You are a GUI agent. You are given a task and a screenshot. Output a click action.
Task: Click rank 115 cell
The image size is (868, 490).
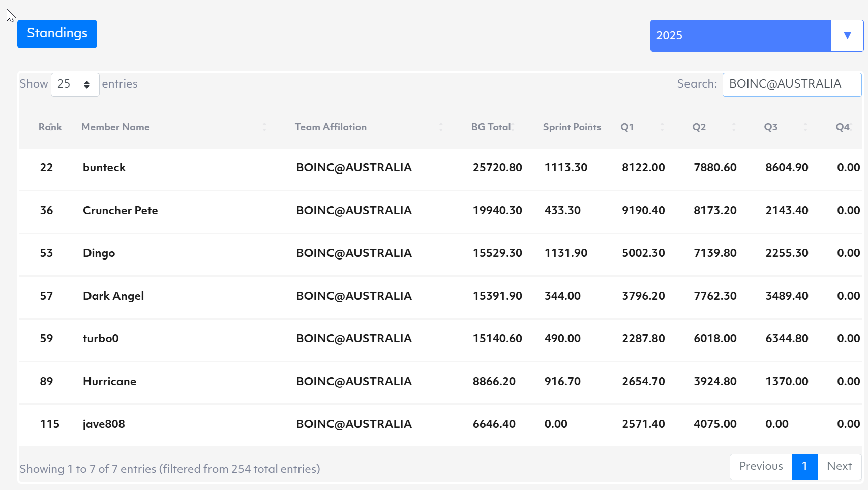(50, 424)
